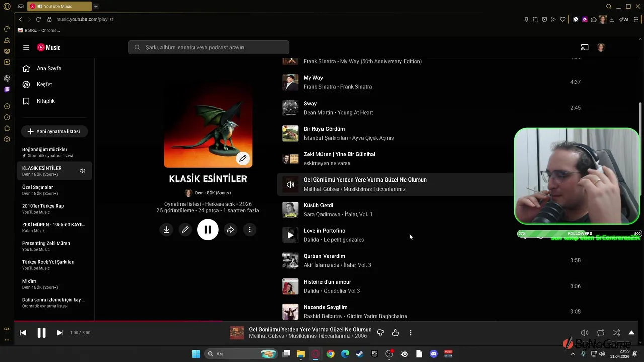This screenshot has width=644, height=362.
Task: Pause playback in the player bar
Action: (x=41, y=333)
